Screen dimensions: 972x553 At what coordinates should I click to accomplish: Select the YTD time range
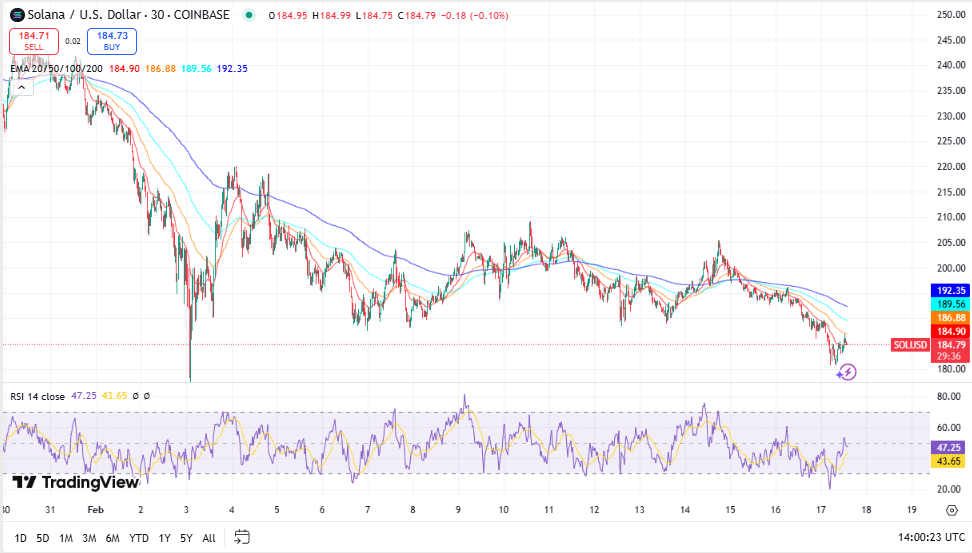pyautogui.click(x=139, y=538)
